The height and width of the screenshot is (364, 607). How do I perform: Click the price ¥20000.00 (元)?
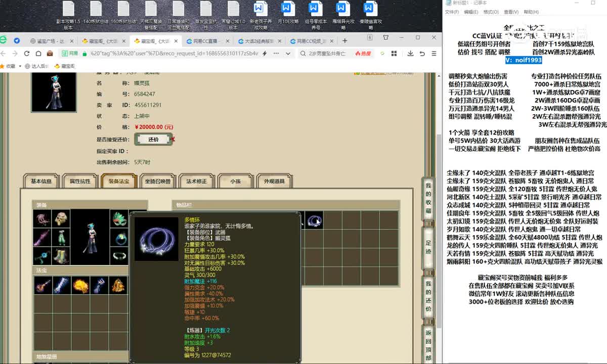click(x=154, y=127)
